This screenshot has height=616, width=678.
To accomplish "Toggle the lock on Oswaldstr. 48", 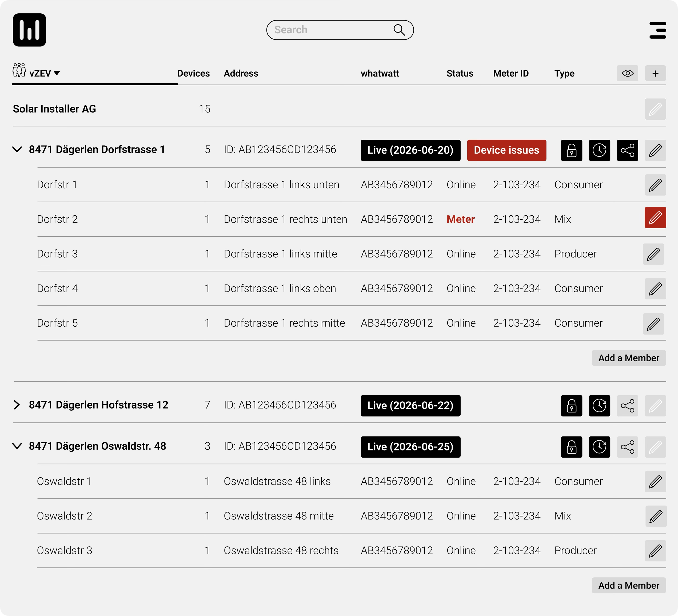I will [x=572, y=447].
